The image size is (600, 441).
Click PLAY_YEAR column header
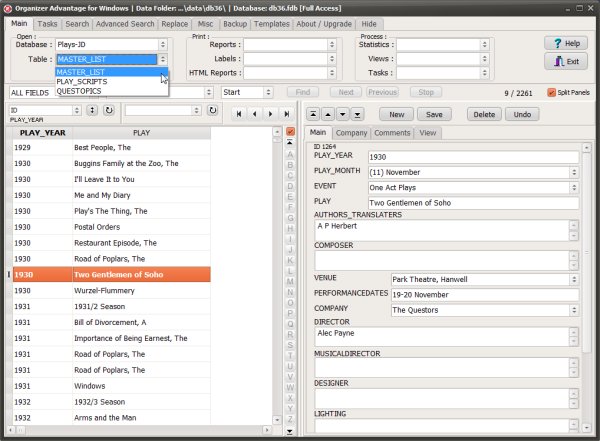42,133
